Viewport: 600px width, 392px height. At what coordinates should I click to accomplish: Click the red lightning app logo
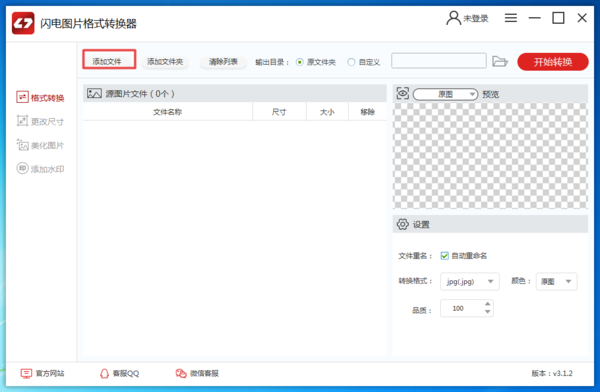point(23,23)
